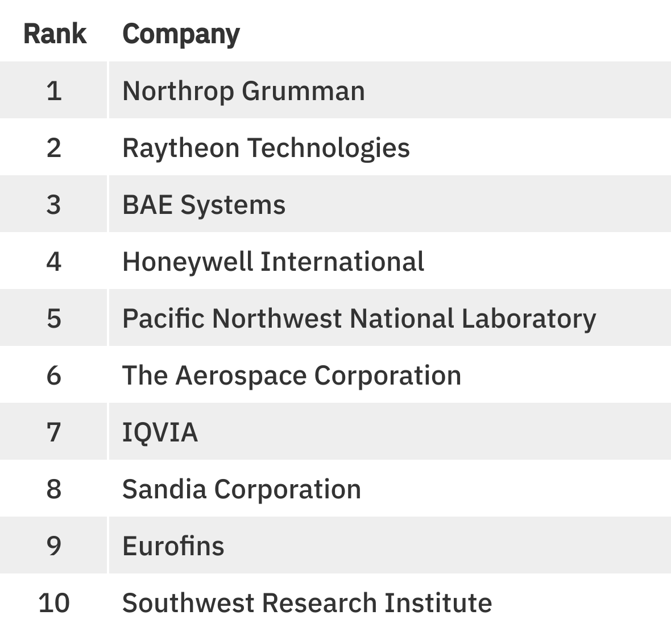Select the Northrop Grumman company cell
671x644 pixels.
[243, 91]
